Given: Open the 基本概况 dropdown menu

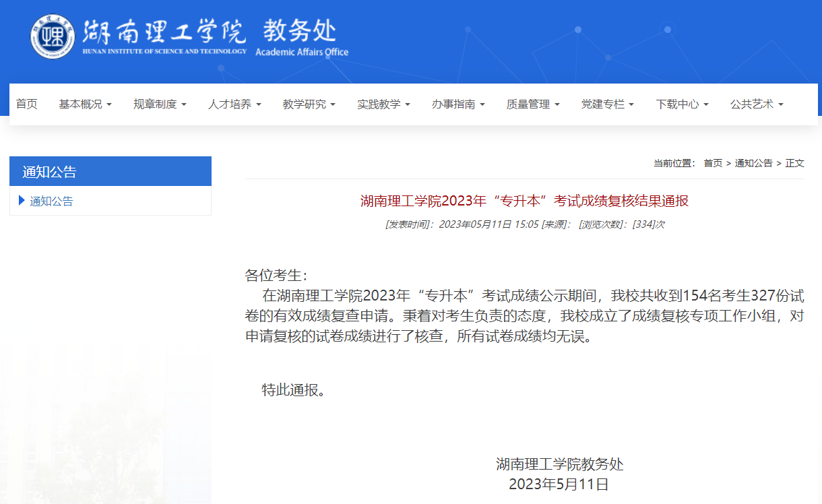Looking at the screenshot, I should click(81, 104).
